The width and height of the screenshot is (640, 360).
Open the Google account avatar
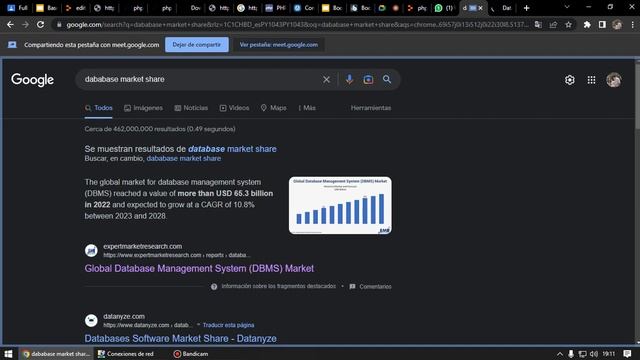pos(613,80)
